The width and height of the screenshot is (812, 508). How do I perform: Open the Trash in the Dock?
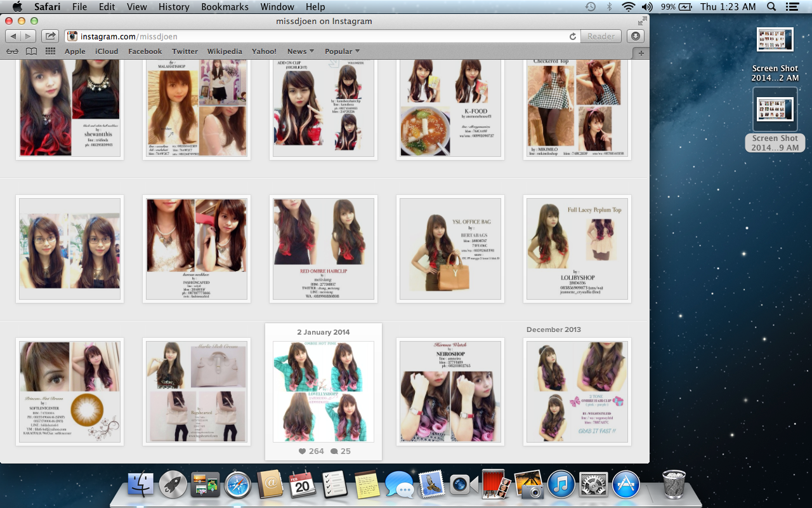pos(674,485)
